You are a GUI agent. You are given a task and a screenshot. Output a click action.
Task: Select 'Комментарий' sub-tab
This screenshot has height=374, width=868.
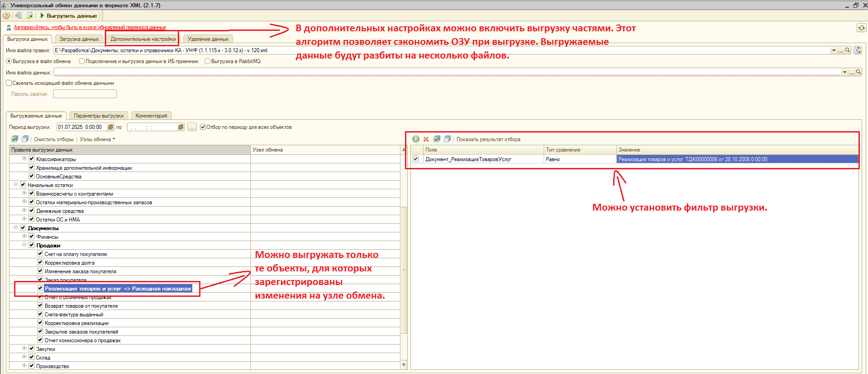[151, 116]
